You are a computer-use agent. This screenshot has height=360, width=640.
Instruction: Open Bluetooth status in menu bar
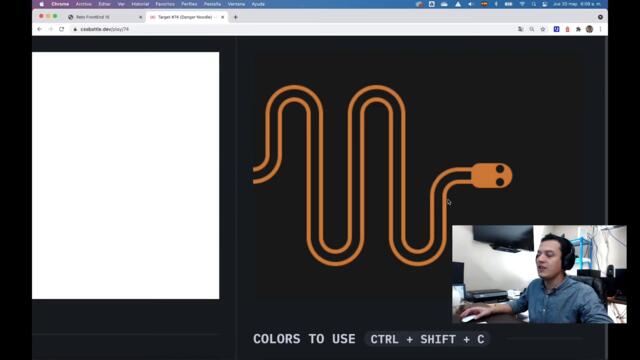click(496, 4)
